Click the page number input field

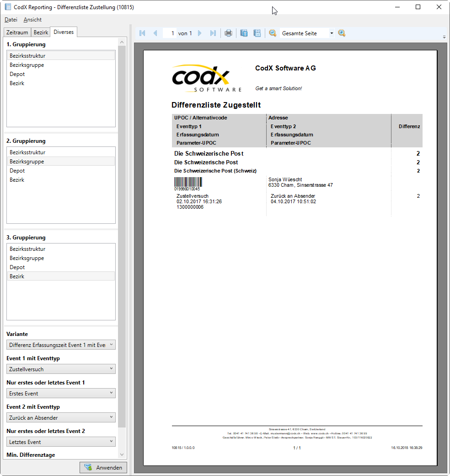tap(169, 33)
